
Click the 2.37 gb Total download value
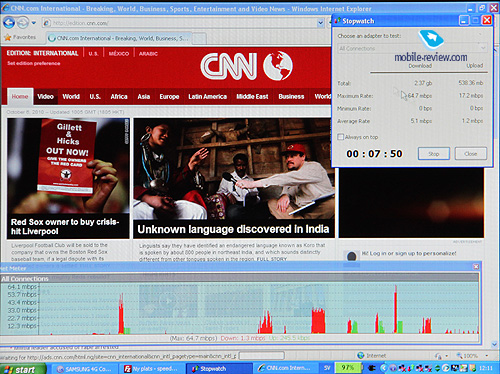[x=423, y=83]
